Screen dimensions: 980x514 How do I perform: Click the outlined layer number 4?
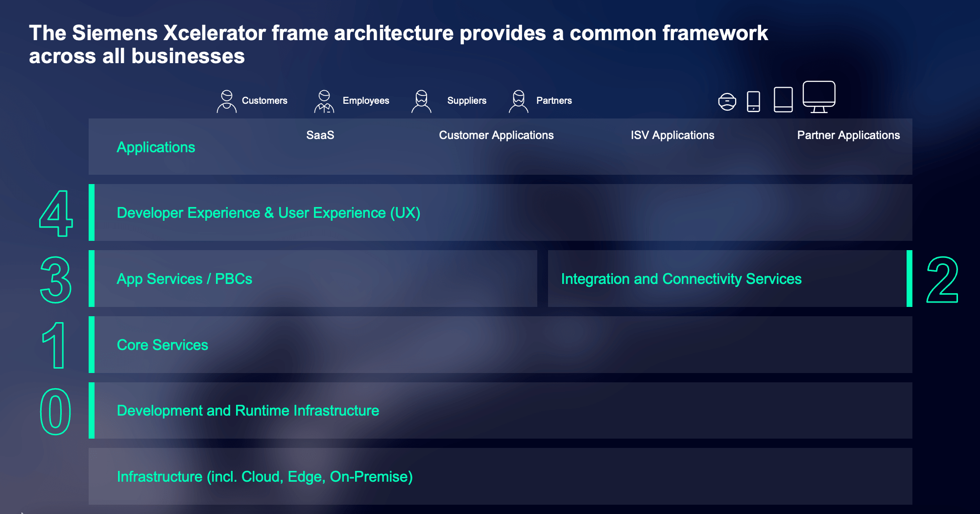(56, 213)
